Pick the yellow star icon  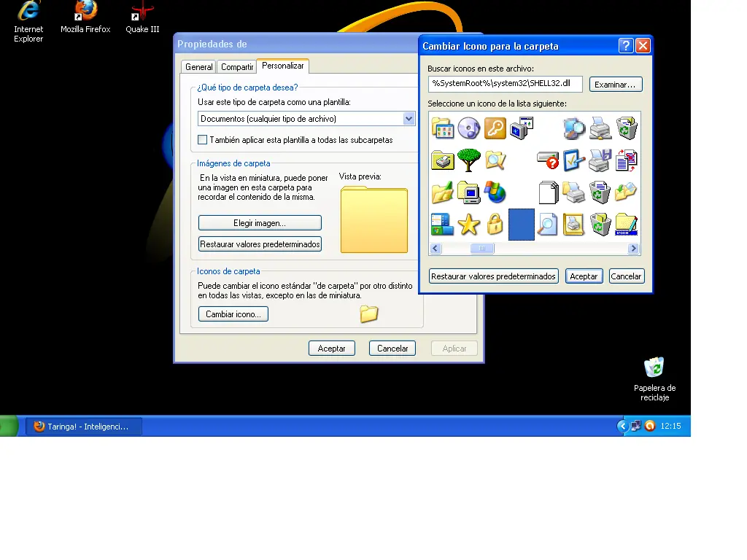click(469, 225)
